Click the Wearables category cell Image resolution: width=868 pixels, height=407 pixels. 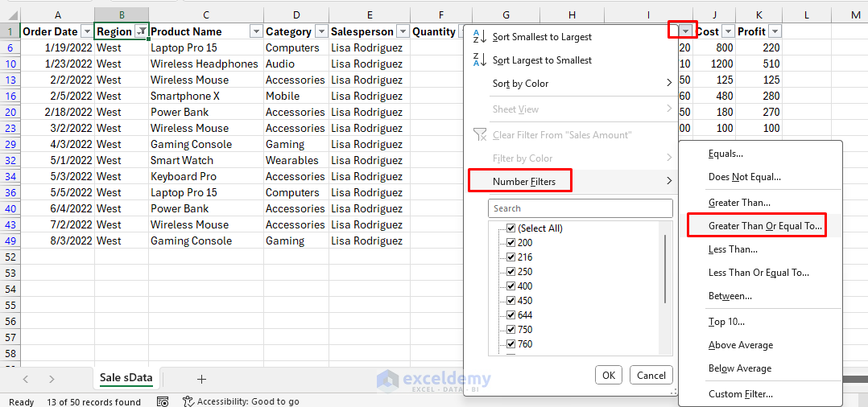point(296,160)
